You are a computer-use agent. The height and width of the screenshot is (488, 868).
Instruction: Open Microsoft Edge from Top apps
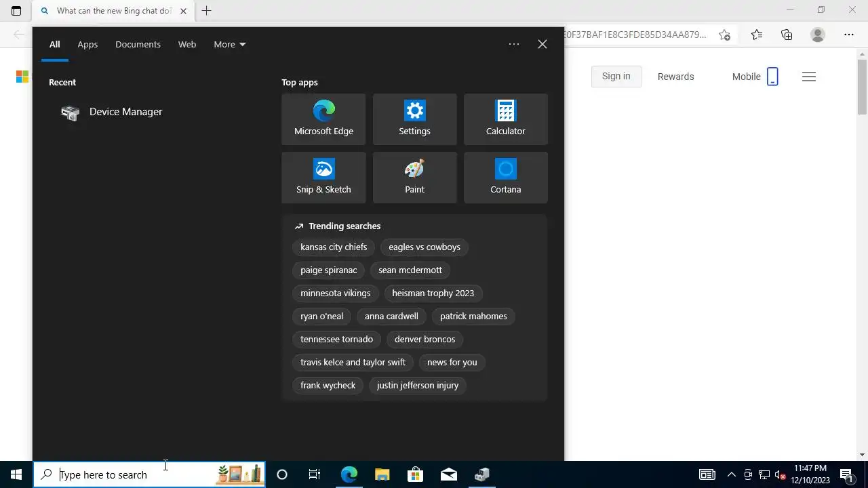pyautogui.click(x=323, y=119)
